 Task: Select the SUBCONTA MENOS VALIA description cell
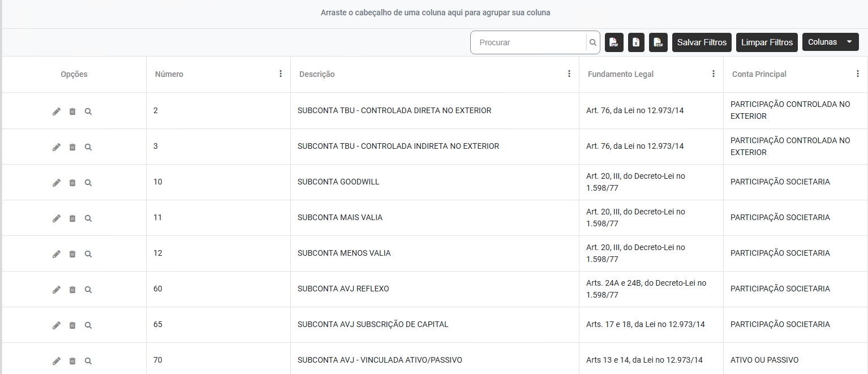tap(435, 253)
